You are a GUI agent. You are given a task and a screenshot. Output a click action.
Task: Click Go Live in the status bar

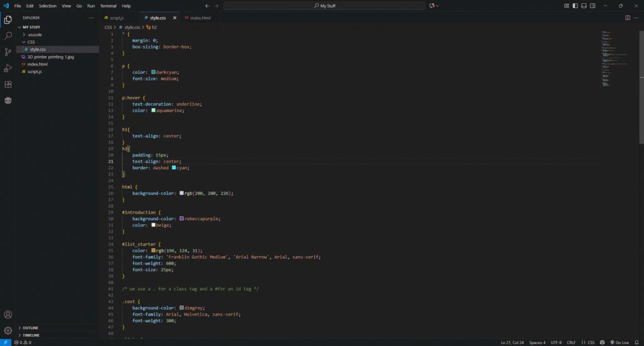[619, 342]
